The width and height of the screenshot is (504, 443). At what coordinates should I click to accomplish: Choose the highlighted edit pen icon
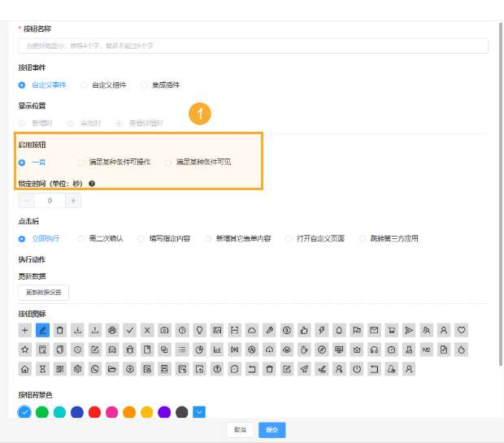(42, 330)
